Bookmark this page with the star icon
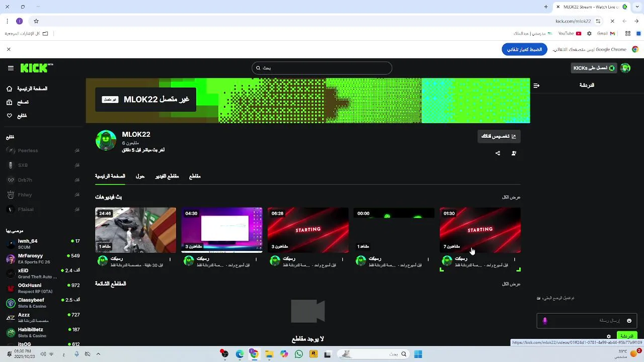The width and height of the screenshot is (644, 362). pyautogui.click(x=36, y=21)
